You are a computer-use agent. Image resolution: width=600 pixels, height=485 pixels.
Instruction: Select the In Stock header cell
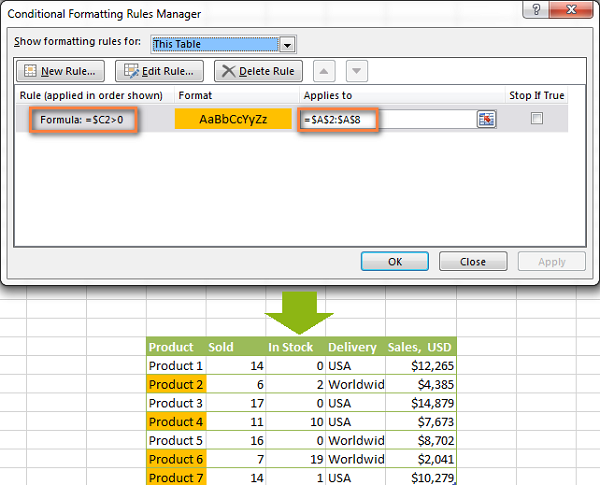coord(296,347)
